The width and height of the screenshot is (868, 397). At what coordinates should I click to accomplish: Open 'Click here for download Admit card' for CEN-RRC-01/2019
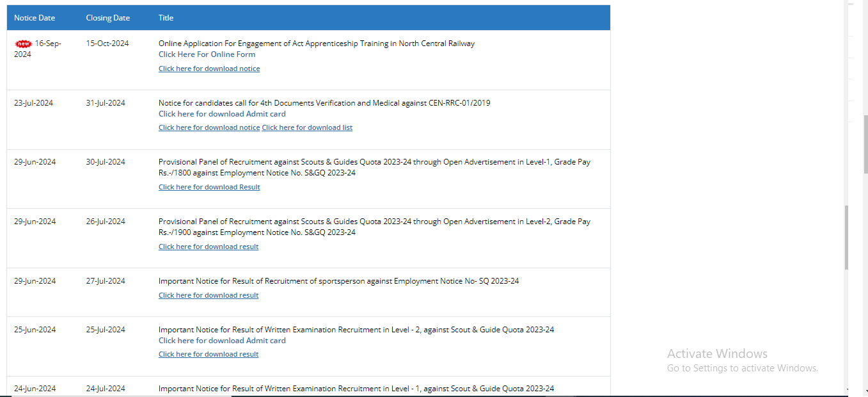tap(222, 114)
